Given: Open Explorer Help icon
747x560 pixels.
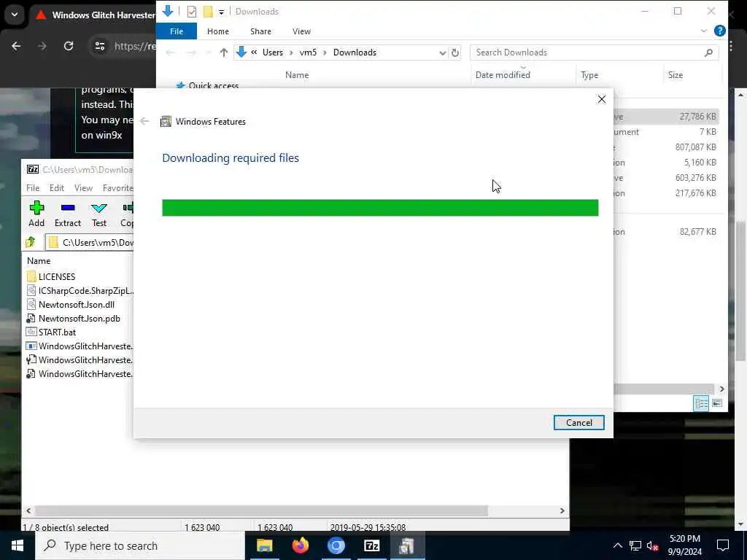Looking at the screenshot, I should pos(719,31).
